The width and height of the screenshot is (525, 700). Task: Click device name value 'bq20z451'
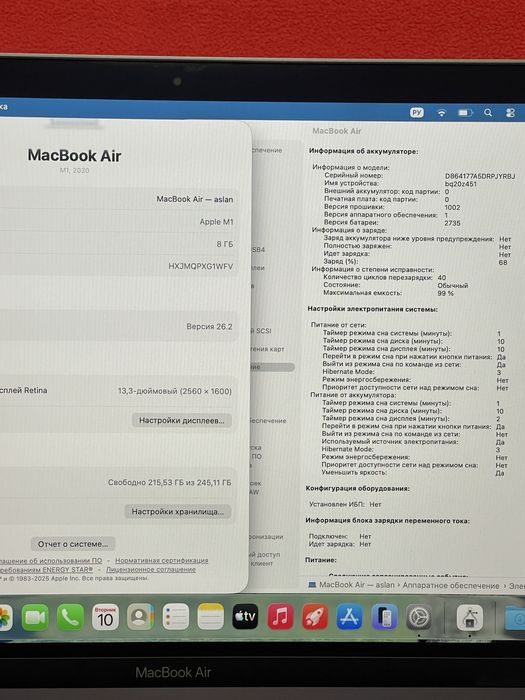(x=461, y=183)
